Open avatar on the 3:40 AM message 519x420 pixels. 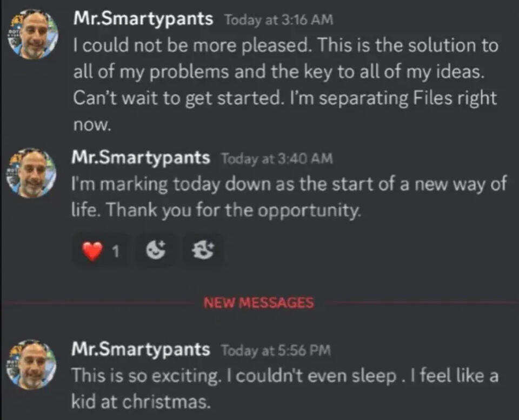tap(32, 172)
